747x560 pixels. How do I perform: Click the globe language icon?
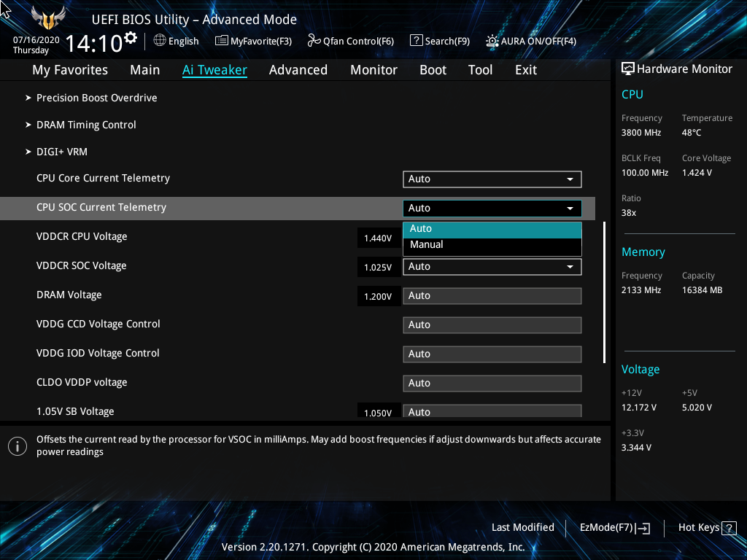click(160, 41)
